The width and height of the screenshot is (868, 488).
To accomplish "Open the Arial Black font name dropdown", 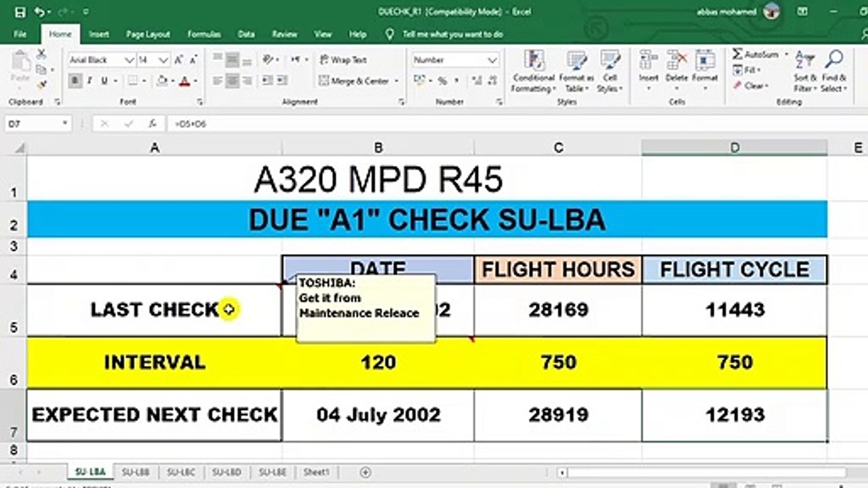I will [x=129, y=60].
